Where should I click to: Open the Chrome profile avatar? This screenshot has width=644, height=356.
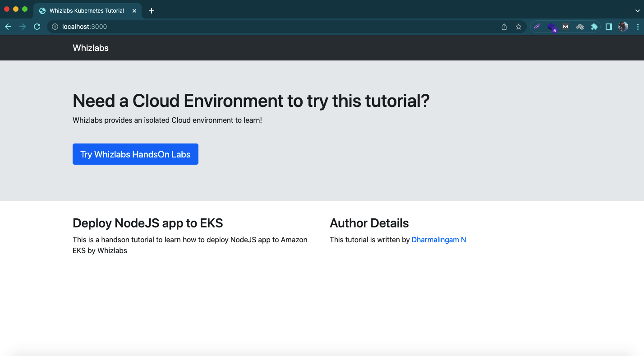[x=623, y=27]
